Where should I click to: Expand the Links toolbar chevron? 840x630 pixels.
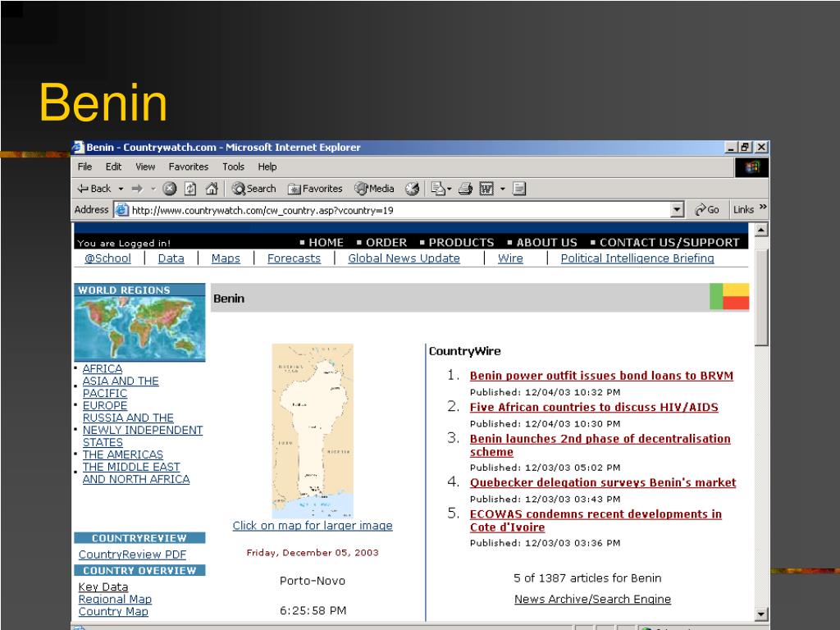coord(763,208)
